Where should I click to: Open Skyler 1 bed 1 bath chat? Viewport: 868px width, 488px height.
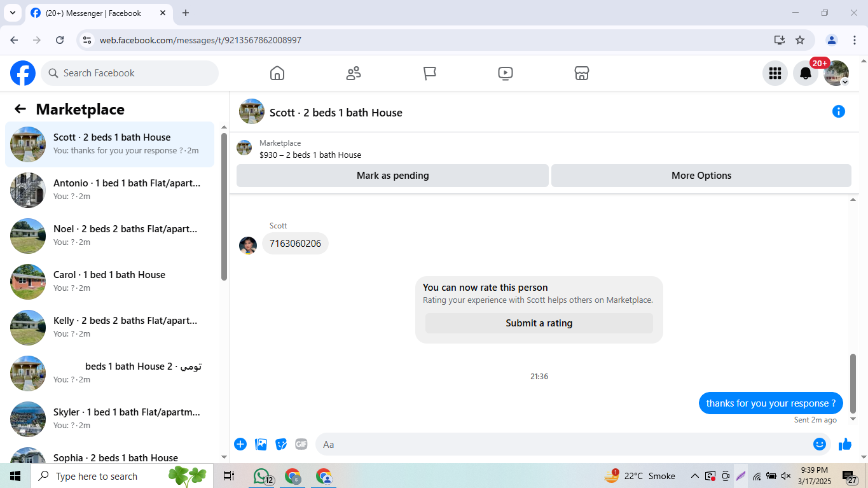(x=109, y=419)
